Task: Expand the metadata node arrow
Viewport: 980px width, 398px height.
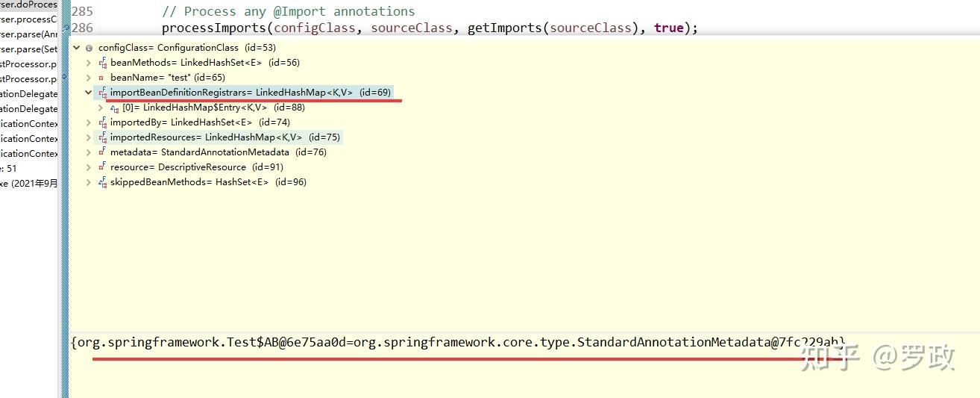Action: pyautogui.click(x=89, y=152)
